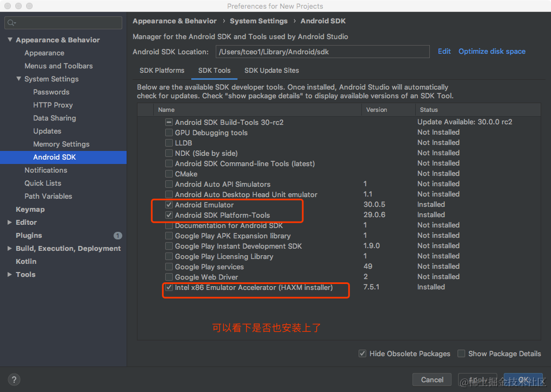This screenshot has height=392, width=551.
Task: Click the search magnifier icon in settings
Action: point(11,23)
